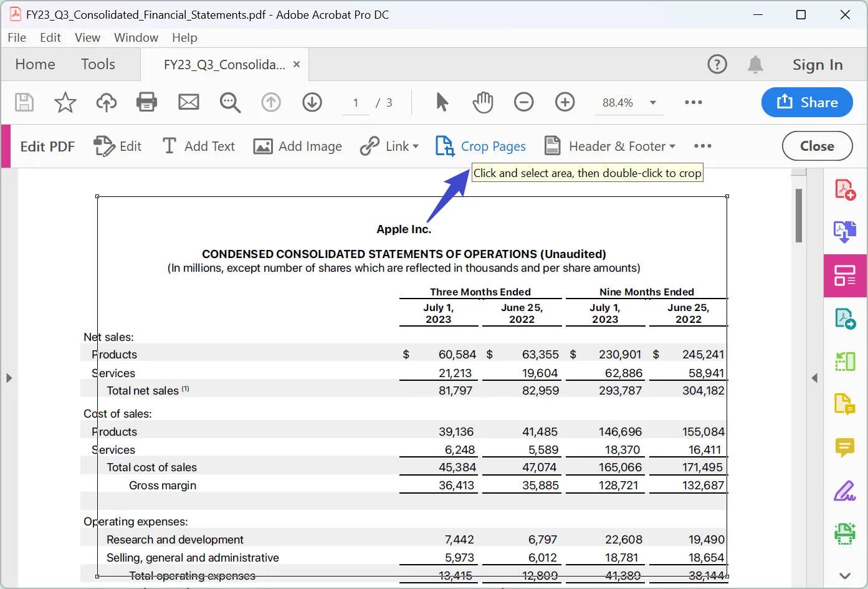Click the page number input field
The image size is (868, 589).
pyautogui.click(x=355, y=103)
